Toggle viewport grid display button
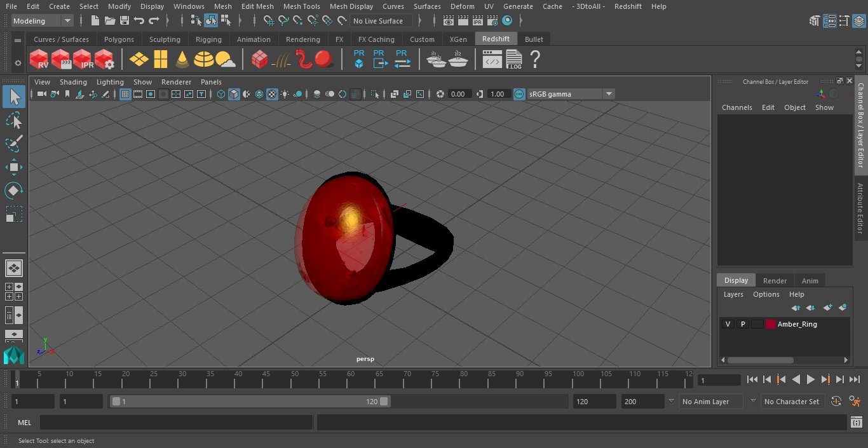The height and width of the screenshot is (448, 868). (125, 94)
